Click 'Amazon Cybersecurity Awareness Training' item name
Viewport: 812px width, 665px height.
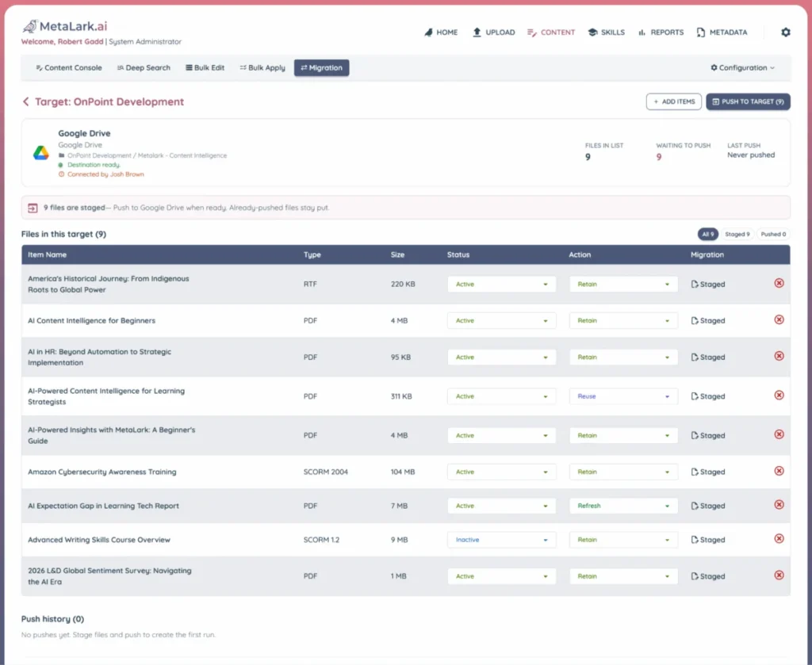(102, 472)
